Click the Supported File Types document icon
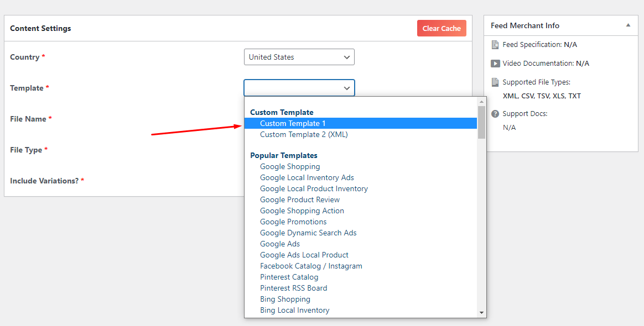The height and width of the screenshot is (326, 644). pyautogui.click(x=495, y=82)
